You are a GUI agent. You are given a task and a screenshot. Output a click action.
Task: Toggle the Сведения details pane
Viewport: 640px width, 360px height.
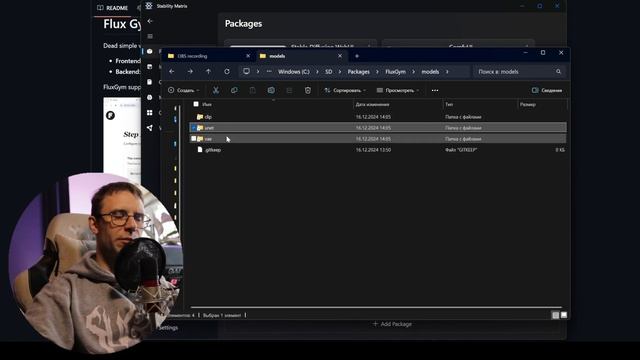[547, 90]
